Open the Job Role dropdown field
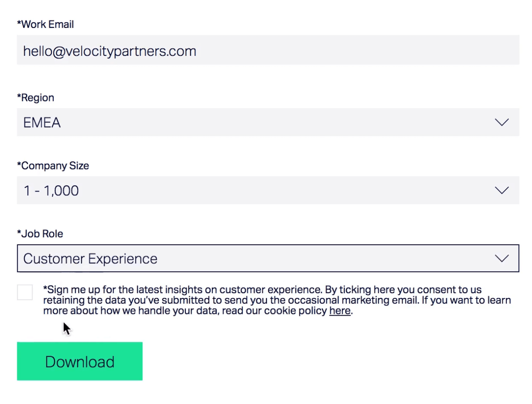The height and width of the screenshot is (404, 532). click(x=268, y=259)
